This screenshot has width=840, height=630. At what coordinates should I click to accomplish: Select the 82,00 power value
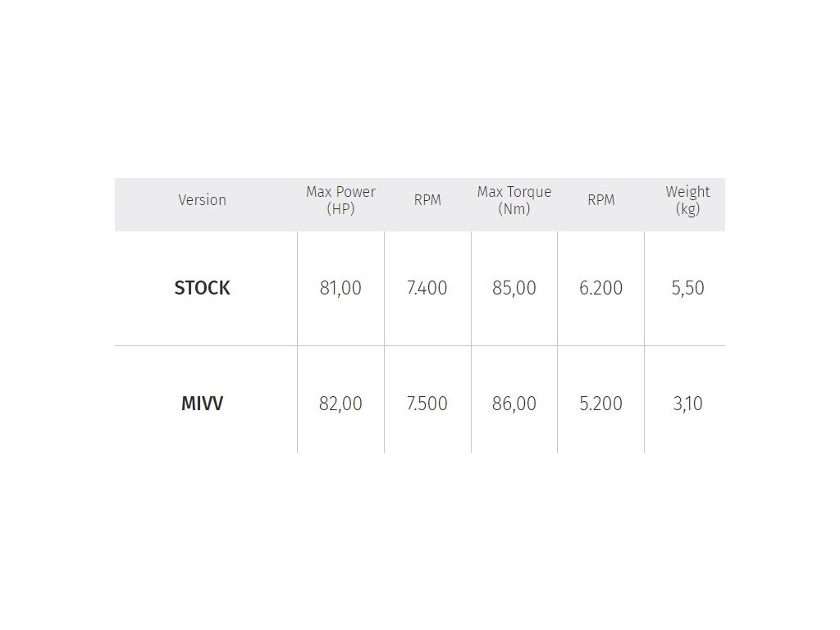(x=340, y=404)
